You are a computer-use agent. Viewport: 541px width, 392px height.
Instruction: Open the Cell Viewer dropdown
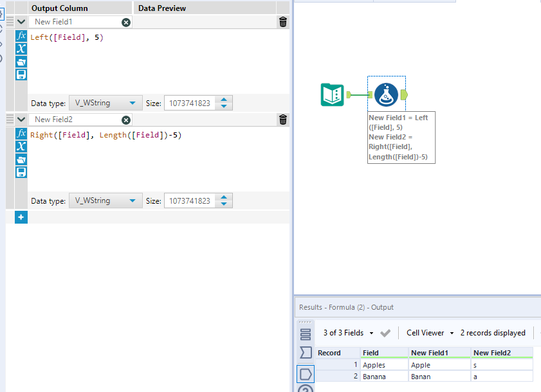[x=452, y=333]
